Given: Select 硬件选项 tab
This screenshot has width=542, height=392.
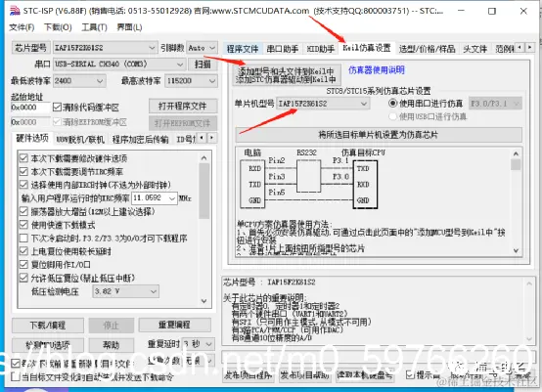Looking at the screenshot, I should point(32,138).
